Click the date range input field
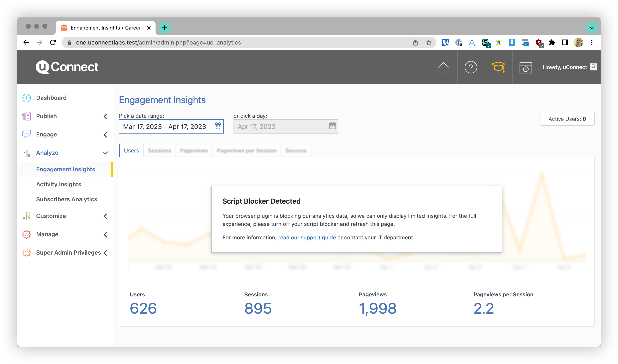Viewport: 618px width, 364px height. [x=164, y=126]
